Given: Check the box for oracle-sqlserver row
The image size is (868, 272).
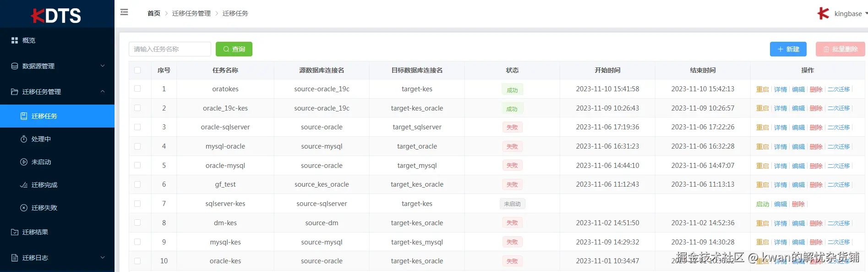Looking at the screenshot, I should click(137, 127).
